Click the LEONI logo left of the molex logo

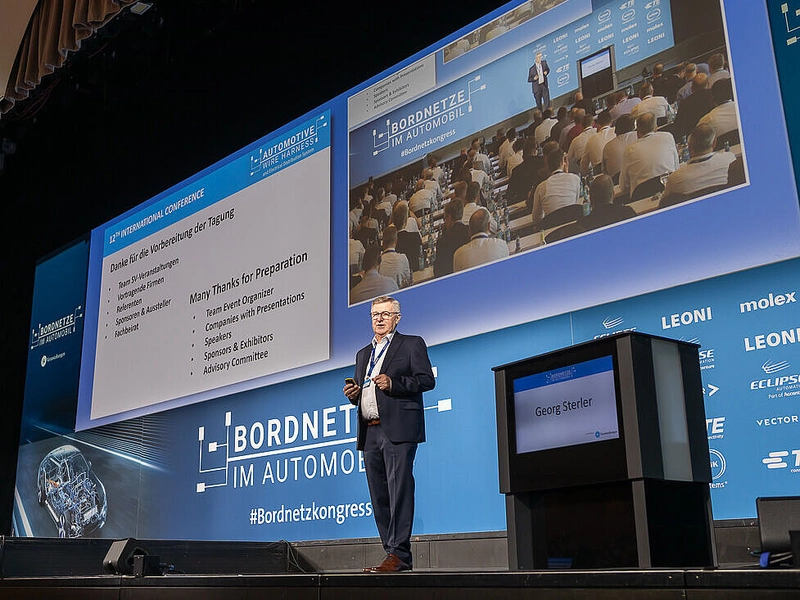(686, 318)
